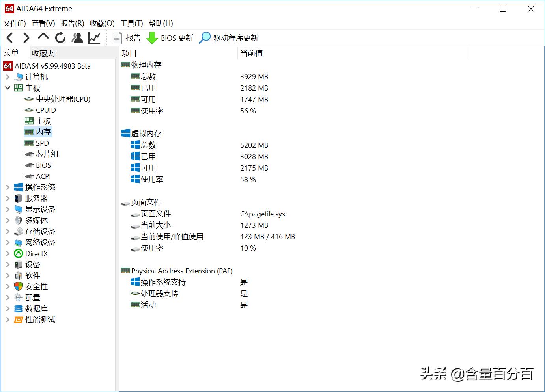Image resolution: width=545 pixels, height=392 pixels.
Task: Click the back navigation arrow
Action: coord(9,37)
